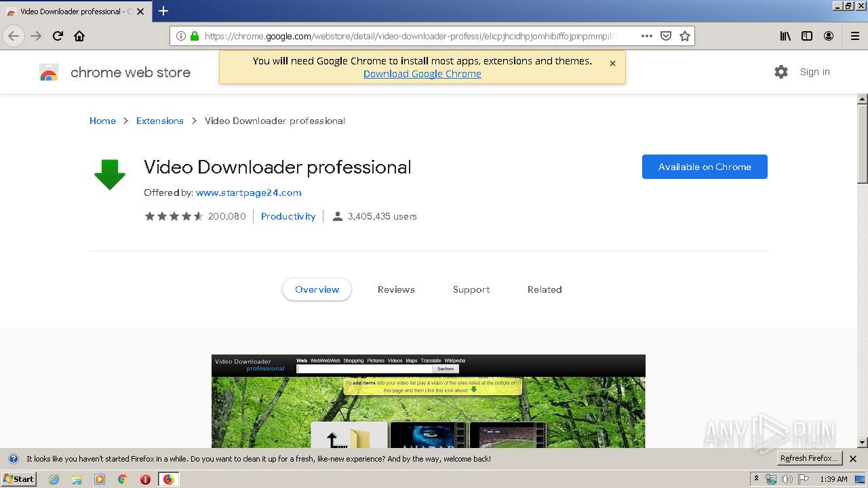Viewport: 868px width, 488px height.
Task: Open Opera from the taskbar
Action: tap(145, 479)
